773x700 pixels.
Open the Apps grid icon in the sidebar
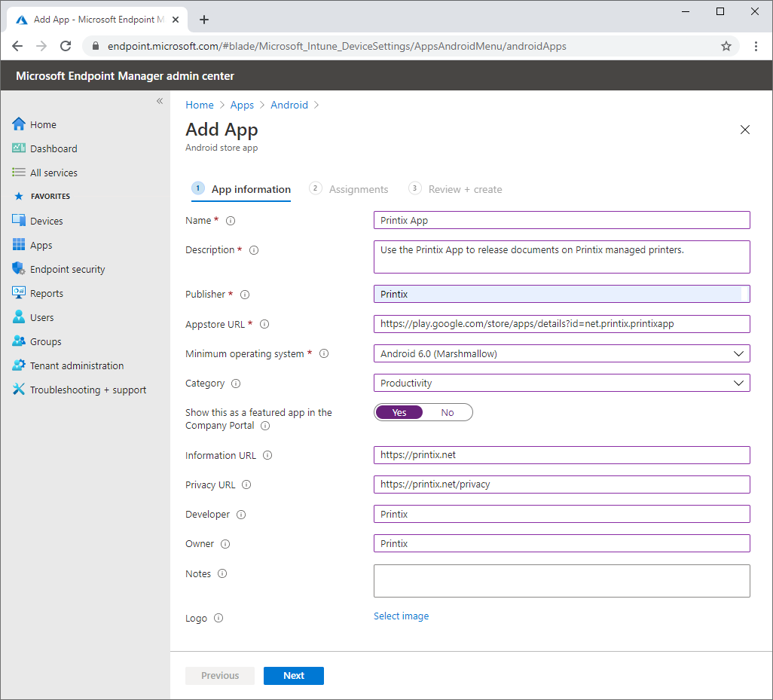[x=19, y=244]
